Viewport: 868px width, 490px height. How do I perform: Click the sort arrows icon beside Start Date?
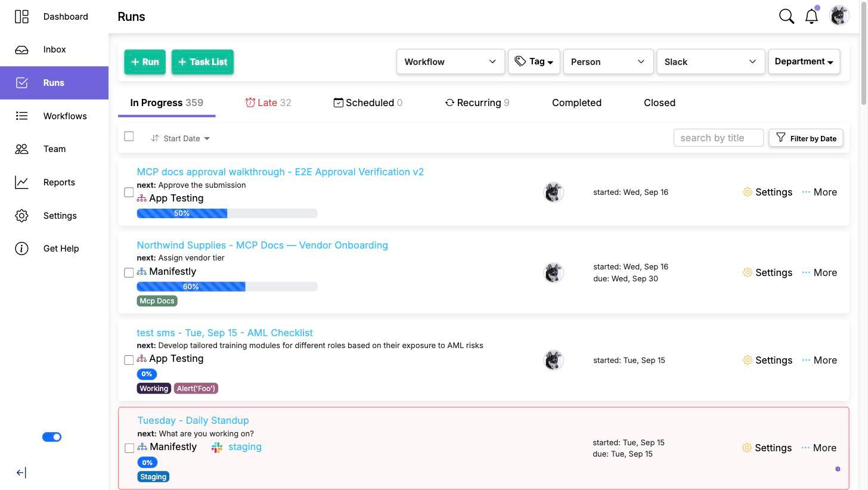pyautogui.click(x=155, y=138)
